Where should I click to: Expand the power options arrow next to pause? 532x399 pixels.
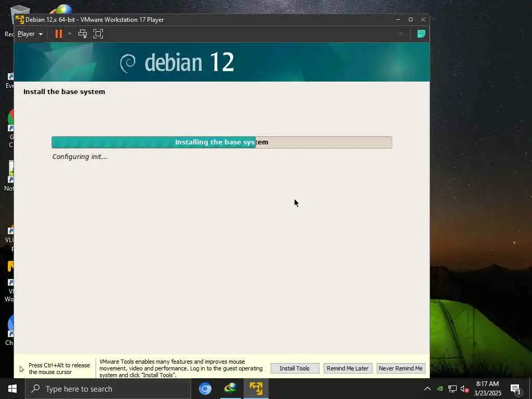(70, 34)
